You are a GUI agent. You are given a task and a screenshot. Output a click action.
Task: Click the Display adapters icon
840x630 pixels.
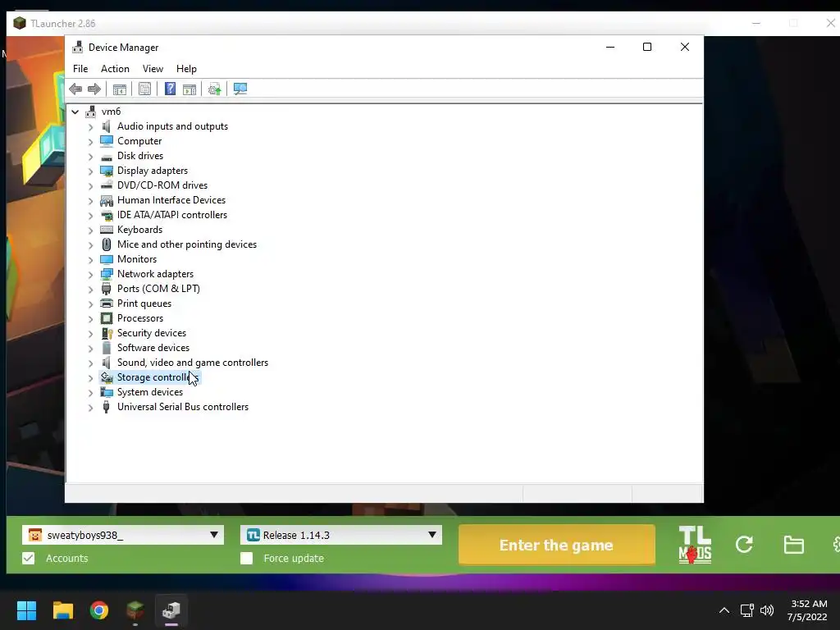tap(107, 171)
